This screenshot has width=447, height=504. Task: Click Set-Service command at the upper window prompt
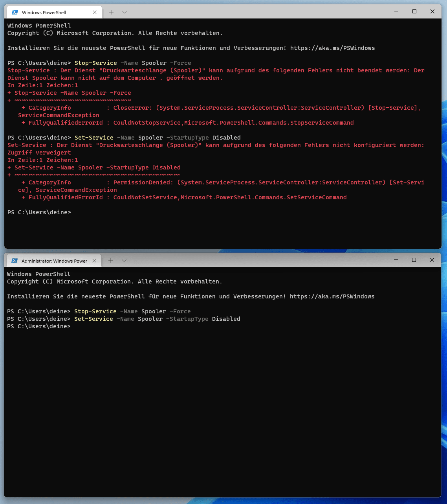[x=94, y=138]
